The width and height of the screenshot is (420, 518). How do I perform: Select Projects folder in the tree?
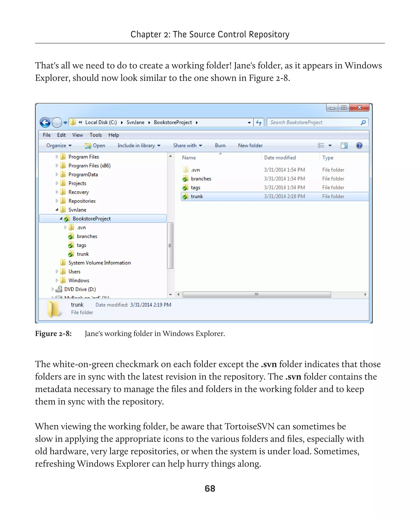tap(77, 183)
